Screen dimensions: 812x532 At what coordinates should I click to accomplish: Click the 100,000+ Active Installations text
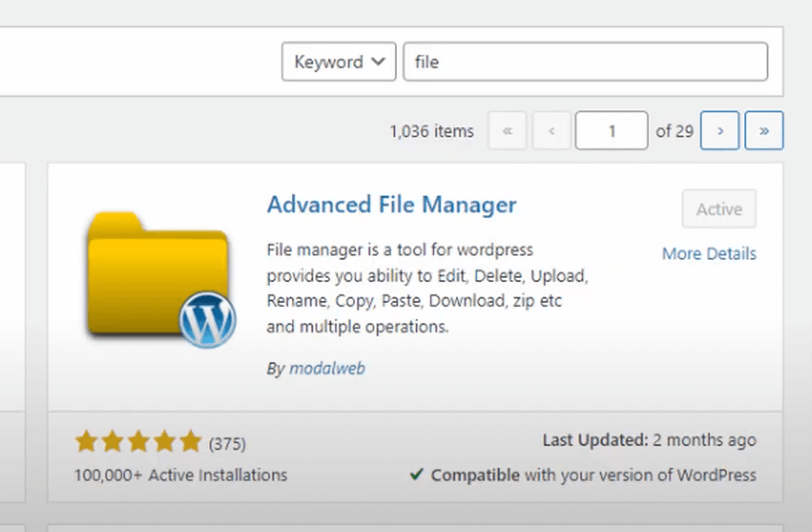[181, 475]
